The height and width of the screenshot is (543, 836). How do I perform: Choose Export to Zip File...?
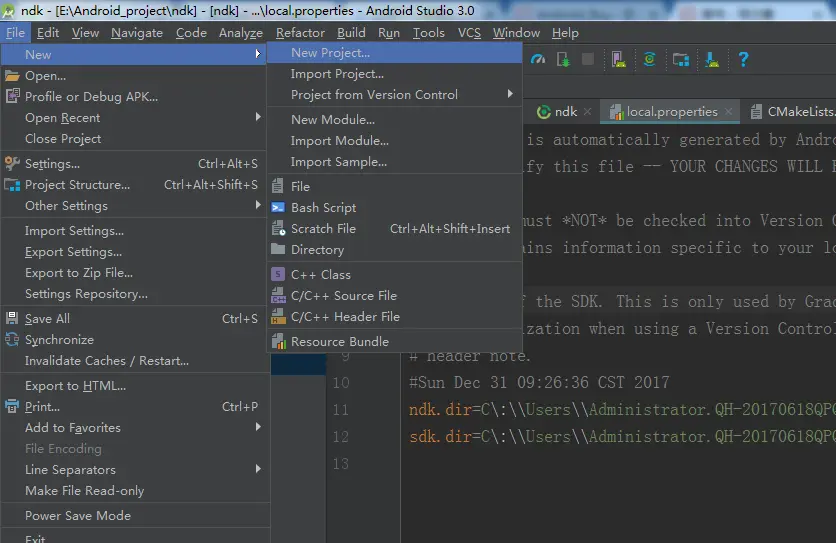[133, 273]
